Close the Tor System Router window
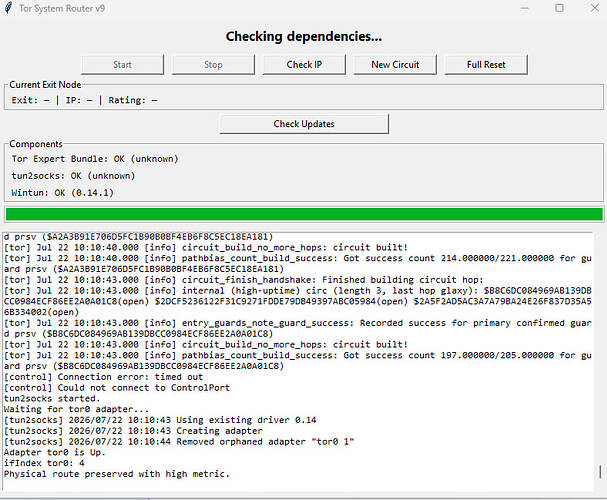 tap(595, 8)
